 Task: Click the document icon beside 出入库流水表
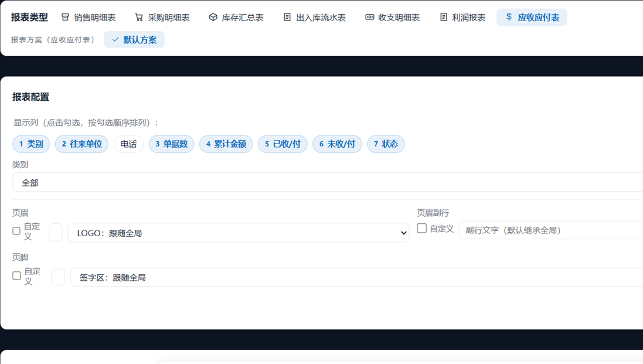[x=287, y=17]
